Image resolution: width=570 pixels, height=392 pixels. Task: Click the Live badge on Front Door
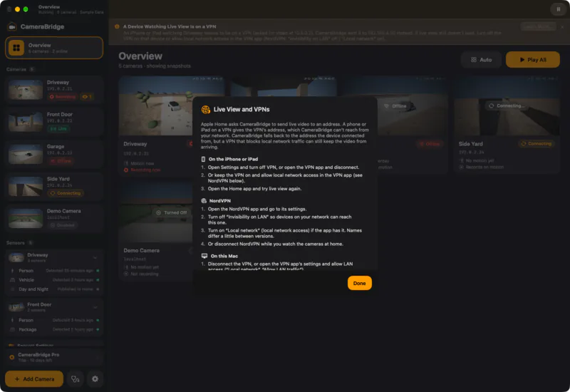[58, 128]
